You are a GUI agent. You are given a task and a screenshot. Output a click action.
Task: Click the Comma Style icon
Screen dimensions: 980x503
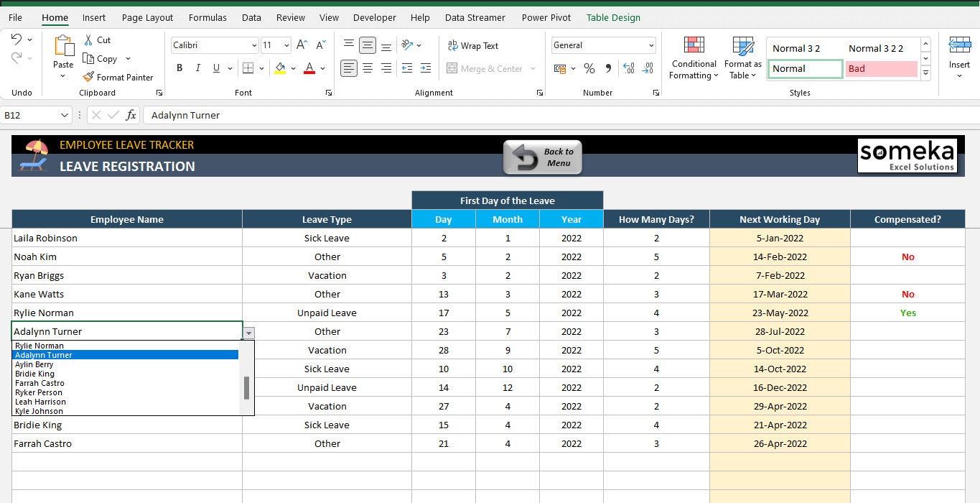click(x=607, y=68)
